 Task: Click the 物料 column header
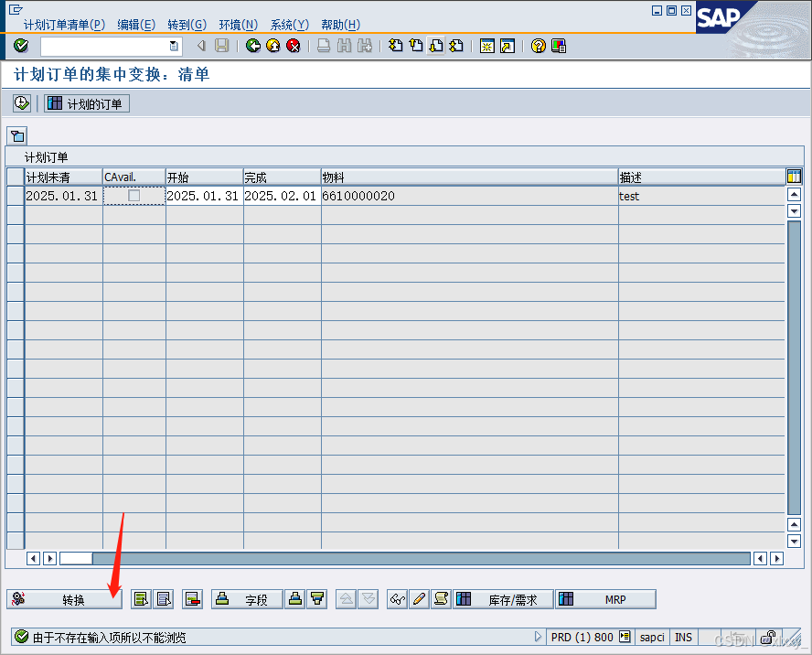pyautogui.click(x=469, y=177)
